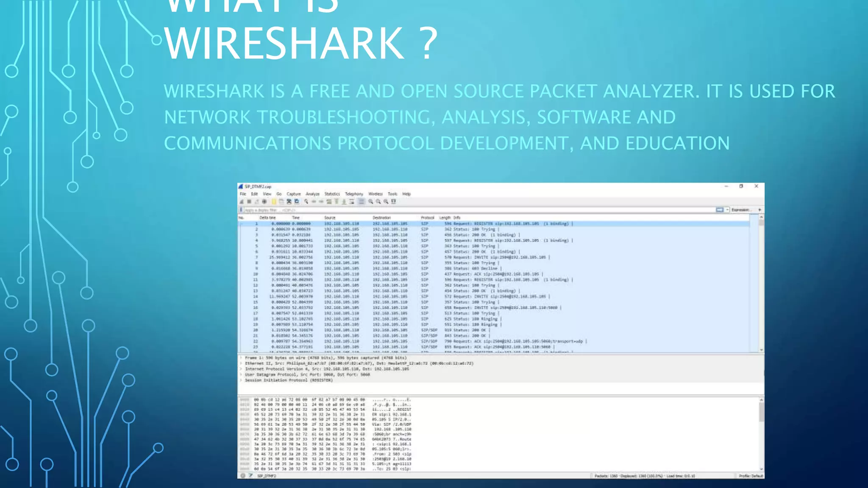Click the zoom in magnifier icon
Image resolution: width=868 pixels, height=488 pixels.
[371, 202]
